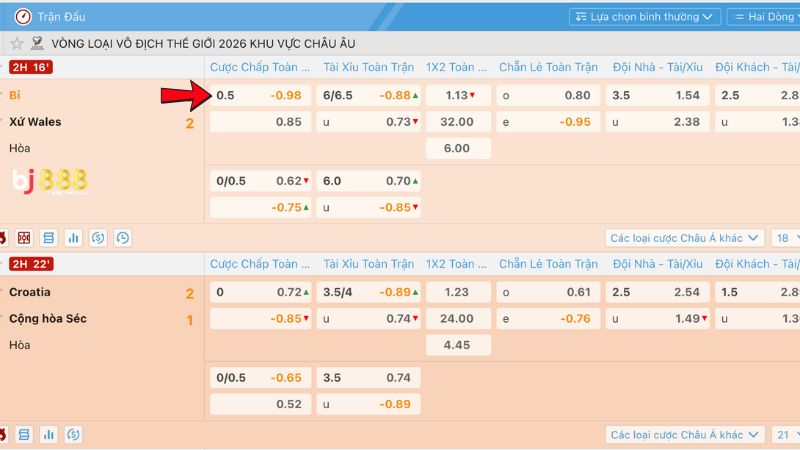Viewport: 800px width, 450px height.
Task: Open the bar chart statistics for Bỉ match
Action: coord(73,238)
